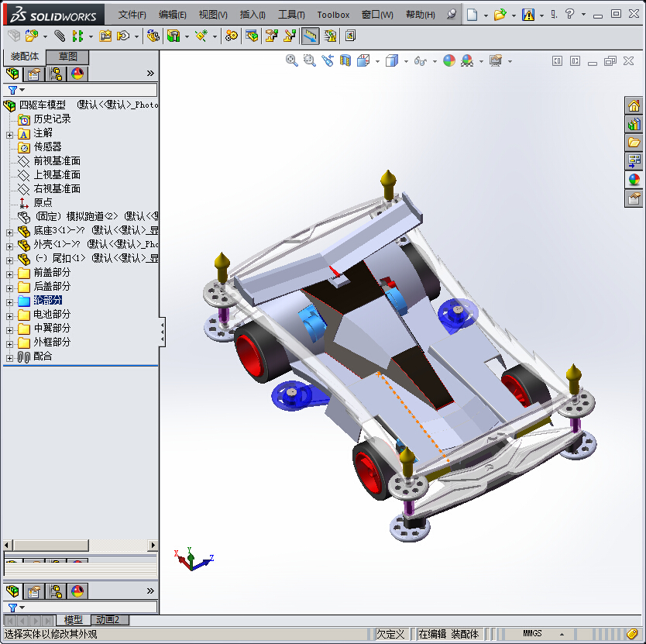This screenshot has width=646, height=644.
Task: Expand the 电池部分 folder
Action: (9, 316)
